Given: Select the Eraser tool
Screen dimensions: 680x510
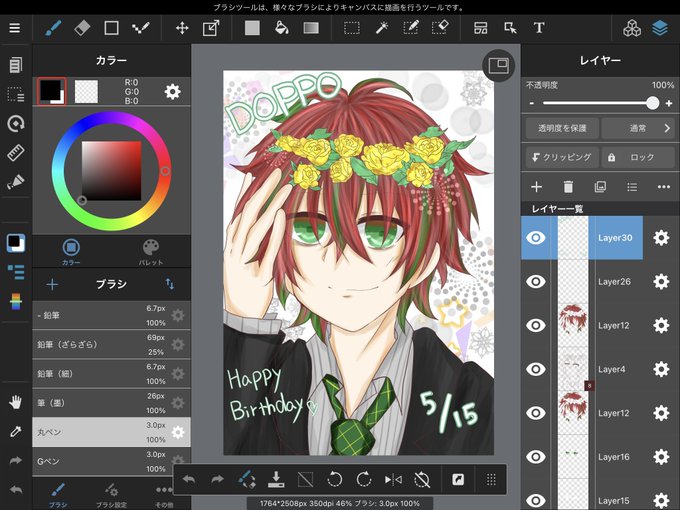Looking at the screenshot, I should (x=82, y=28).
